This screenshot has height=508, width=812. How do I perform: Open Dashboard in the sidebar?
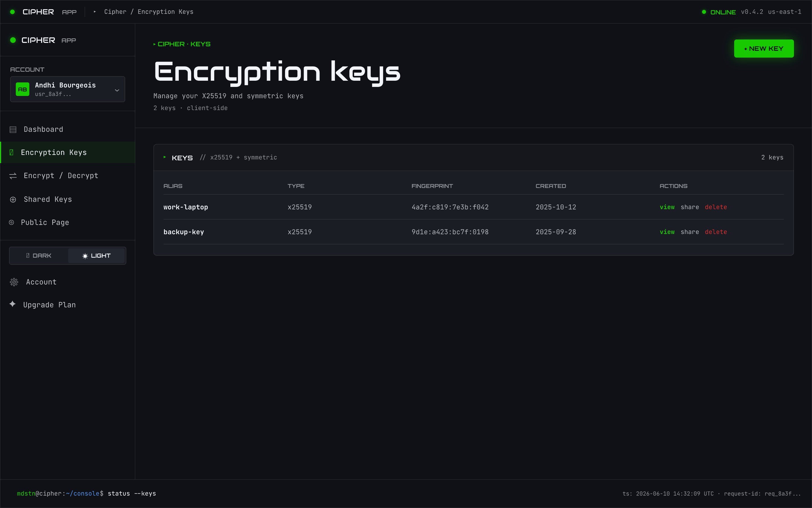pyautogui.click(x=67, y=129)
